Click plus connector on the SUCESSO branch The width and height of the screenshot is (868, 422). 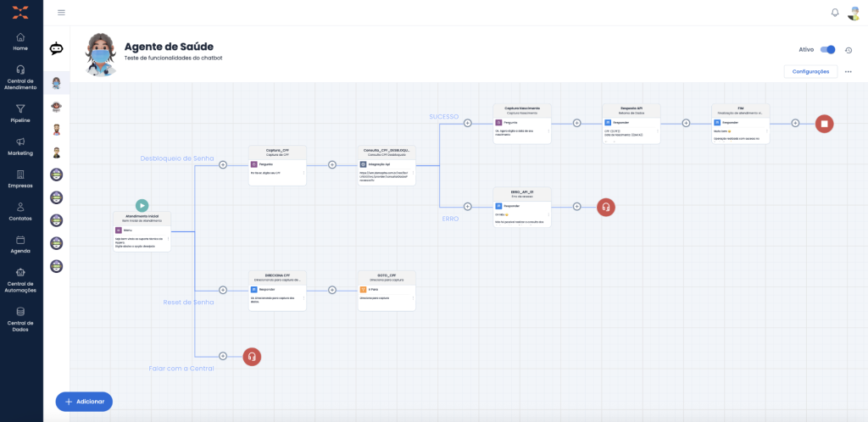pyautogui.click(x=467, y=123)
